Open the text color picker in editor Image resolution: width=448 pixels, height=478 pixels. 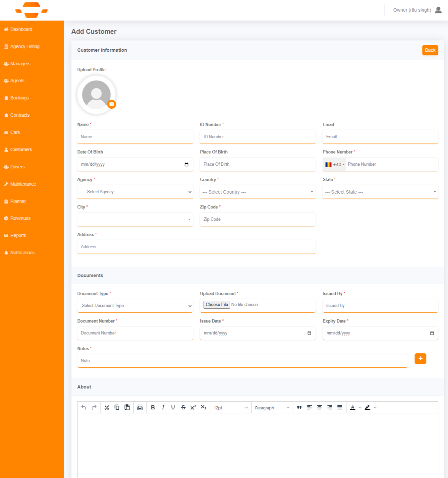pos(360,408)
